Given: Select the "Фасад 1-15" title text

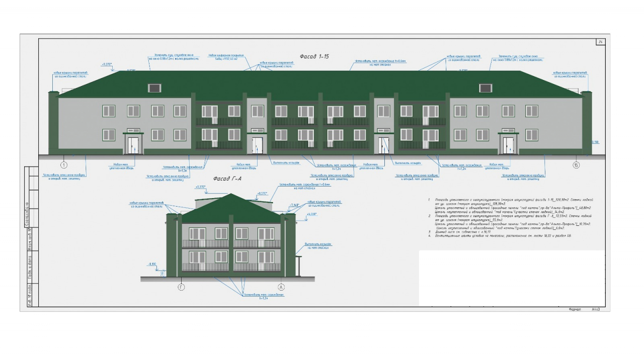Looking at the screenshot, I should pyautogui.click(x=314, y=56).
